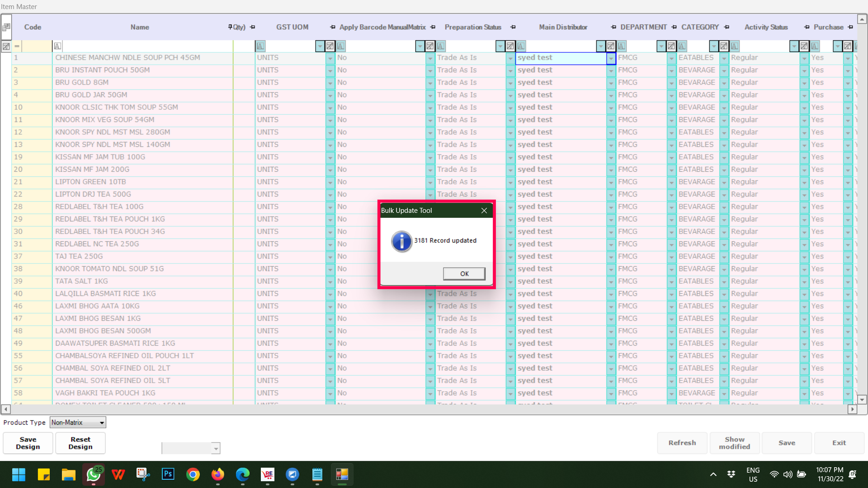The height and width of the screenshot is (488, 868).
Task: Pin the DEPARTMENT column header
Action: pos(674,27)
